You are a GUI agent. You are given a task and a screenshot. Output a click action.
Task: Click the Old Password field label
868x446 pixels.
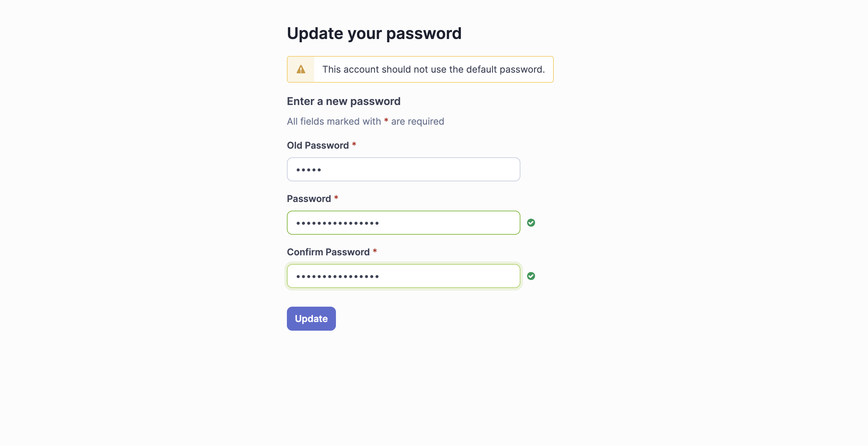[x=318, y=145]
